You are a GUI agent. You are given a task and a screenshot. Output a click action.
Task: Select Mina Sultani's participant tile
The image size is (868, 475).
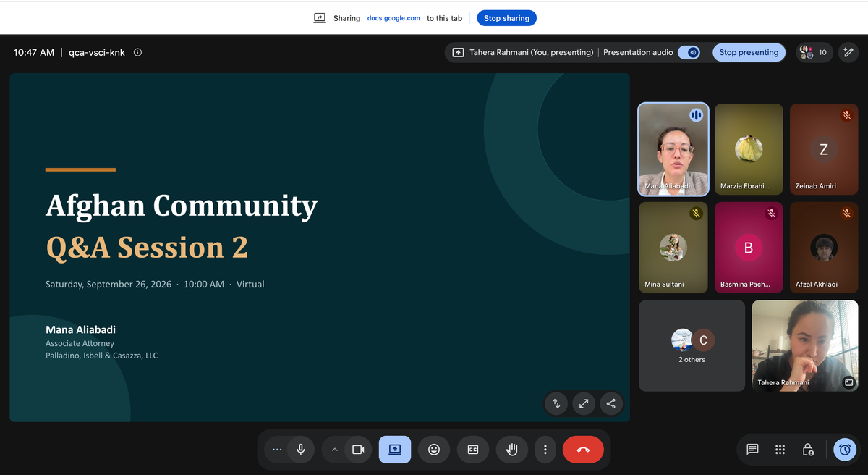click(x=673, y=248)
